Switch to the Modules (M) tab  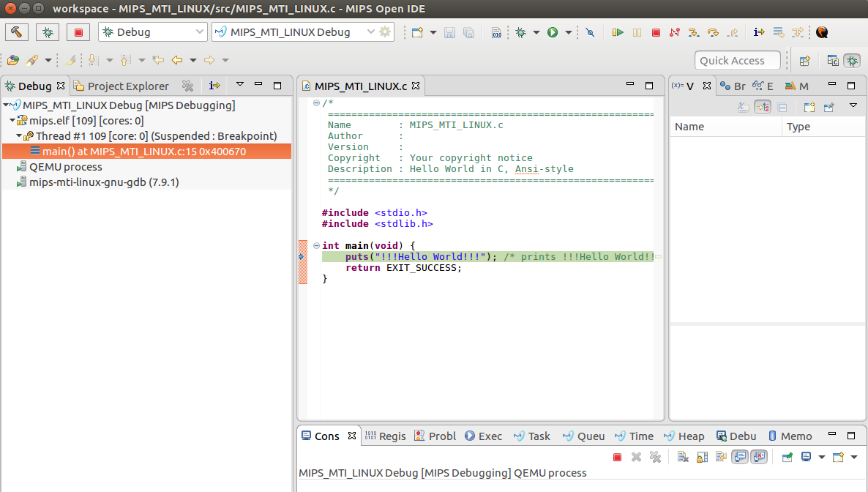(796, 86)
